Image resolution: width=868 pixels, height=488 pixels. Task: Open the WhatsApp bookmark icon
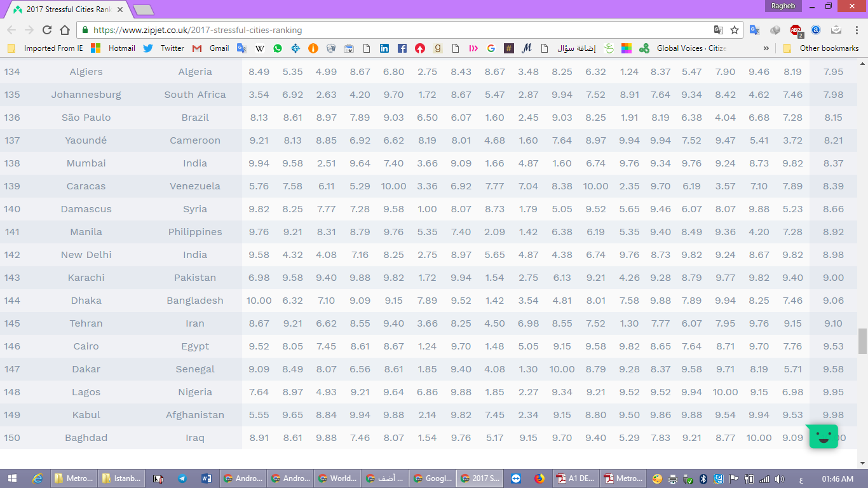pyautogui.click(x=278, y=48)
